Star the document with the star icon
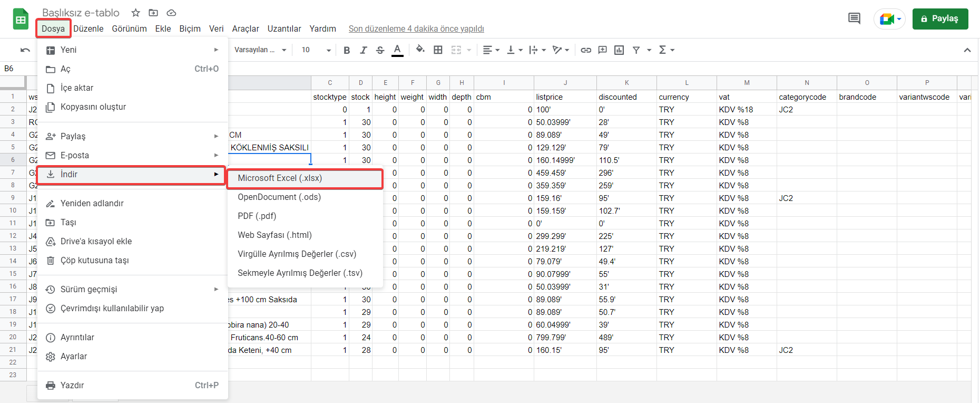The width and height of the screenshot is (980, 403). coord(135,13)
